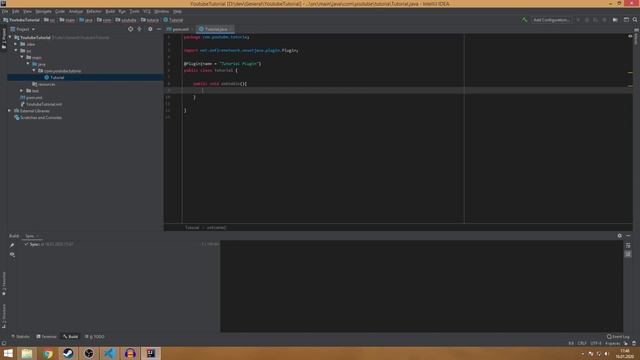This screenshot has width=640, height=360.
Task: Open the Statistic tool window button
Action: tap(20, 337)
